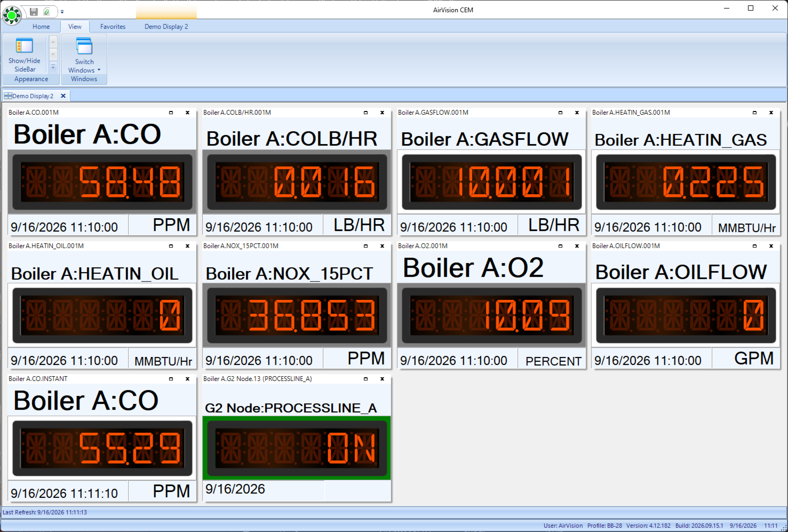Open the Switch Windows icon
Image resolution: width=788 pixels, height=532 pixels.
click(x=84, y=46)
